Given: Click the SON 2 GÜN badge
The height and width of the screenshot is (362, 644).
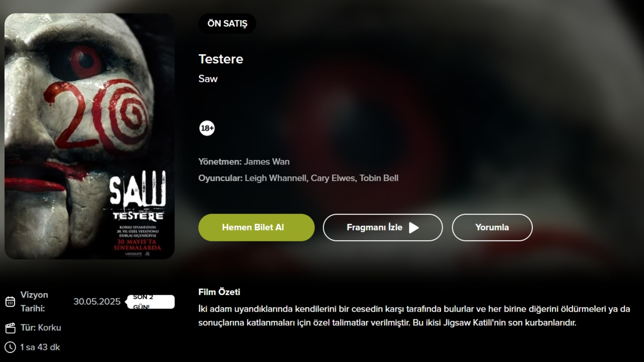Looking at the screenshot, I should pos(150,302).
